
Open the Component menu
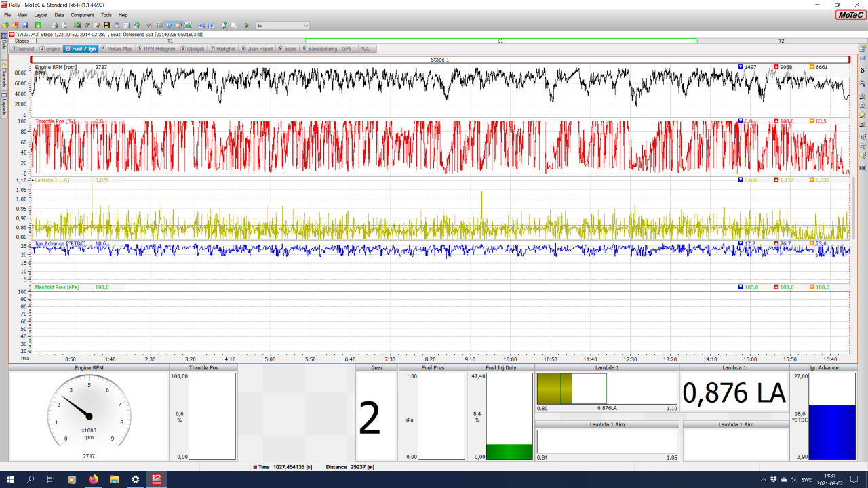coord(83,14)
